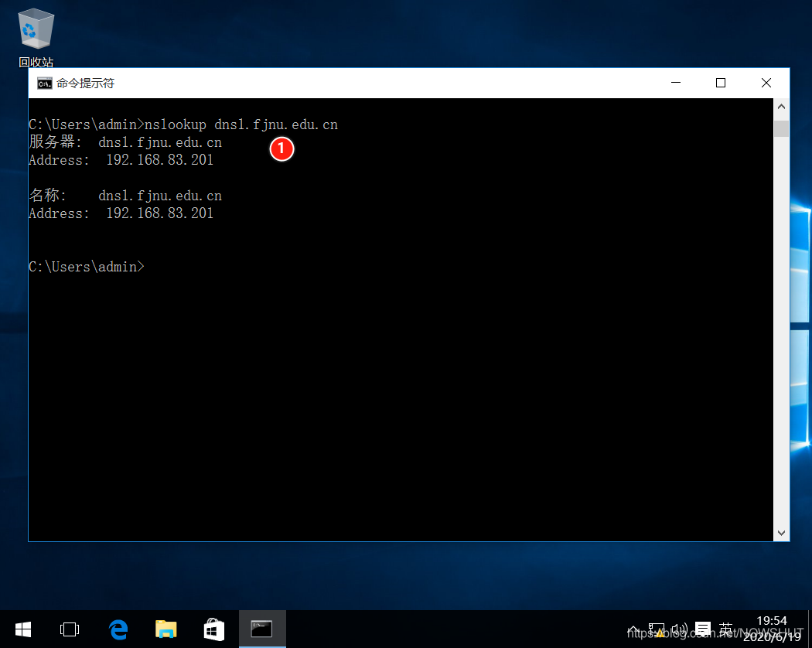Open File Explorer from the taskbar

[165, 629]
